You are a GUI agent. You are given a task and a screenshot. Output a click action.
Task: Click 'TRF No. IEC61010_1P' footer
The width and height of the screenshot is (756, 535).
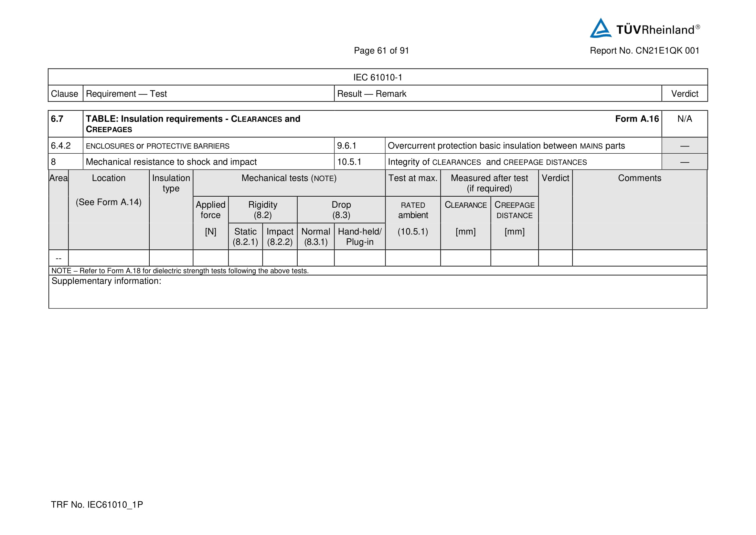97,505
